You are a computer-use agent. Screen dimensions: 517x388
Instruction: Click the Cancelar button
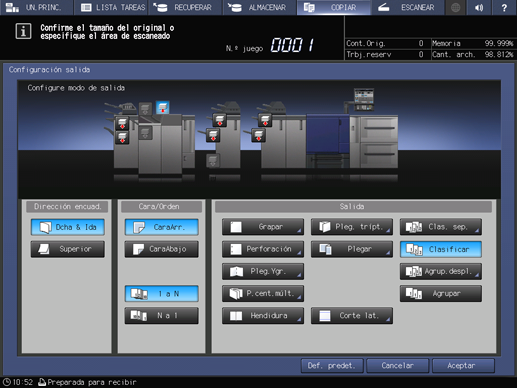pos(397,366)
